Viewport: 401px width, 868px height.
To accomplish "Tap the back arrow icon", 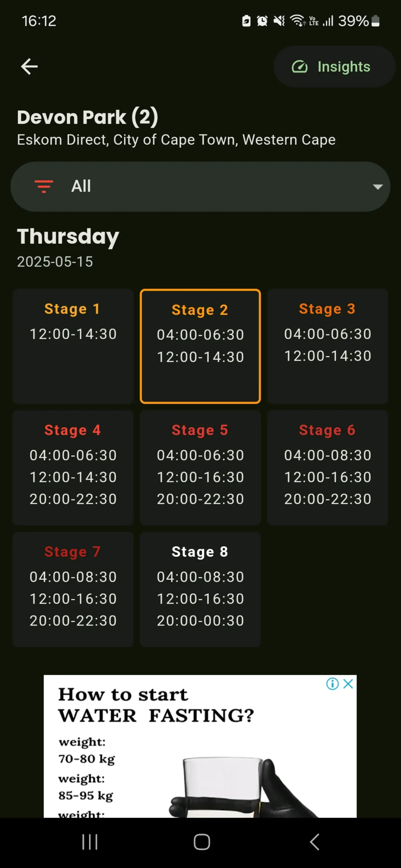I will point(29,67).
